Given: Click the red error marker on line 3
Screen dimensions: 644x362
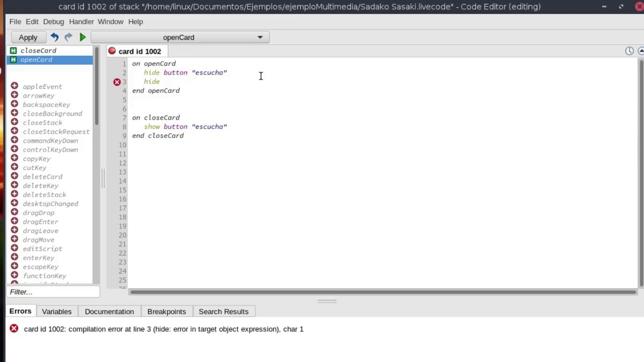Looking at the screenshot, I should pyautogui.click(x=117, y=81).
